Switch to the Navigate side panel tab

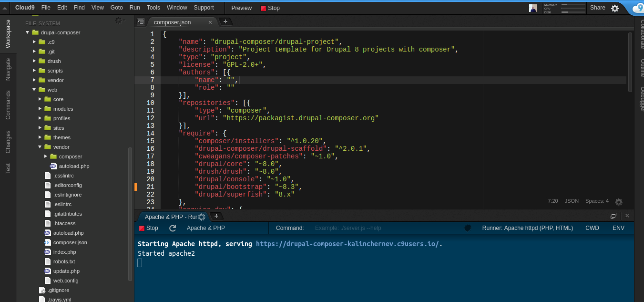tap(8, 70)
